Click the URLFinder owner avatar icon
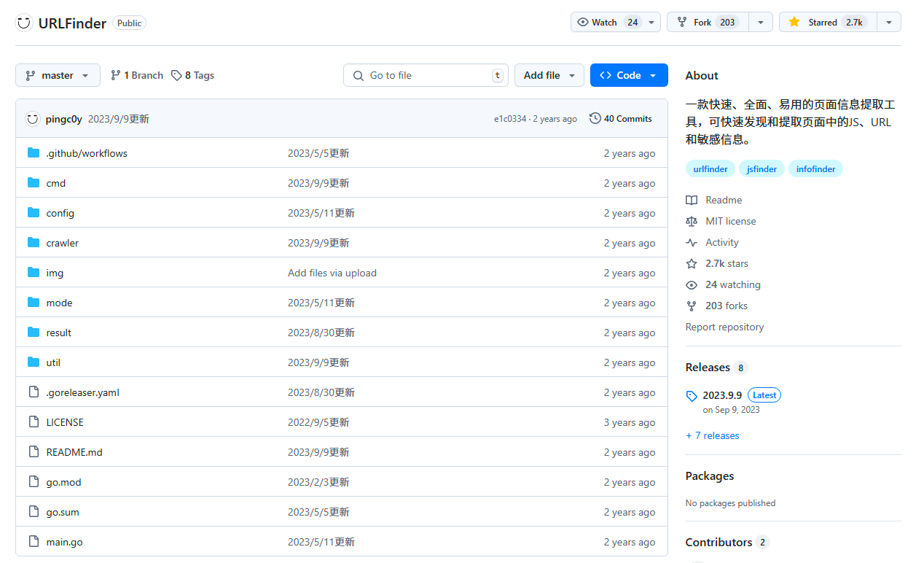924x563 pixels. click(x=24, y=23)
